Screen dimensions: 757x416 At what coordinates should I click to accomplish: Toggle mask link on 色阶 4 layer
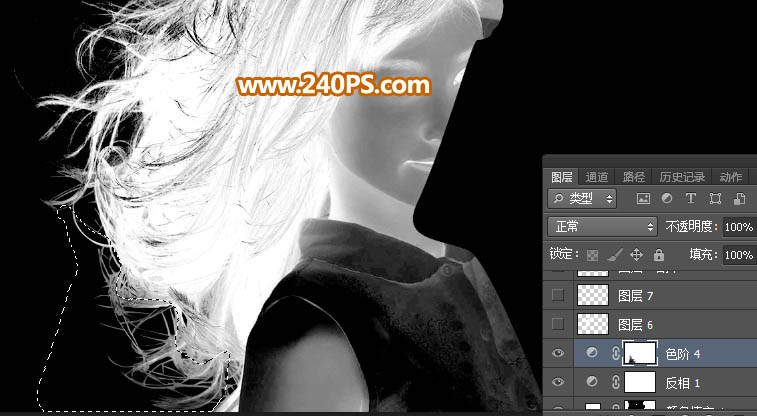(x=616, y=353)
